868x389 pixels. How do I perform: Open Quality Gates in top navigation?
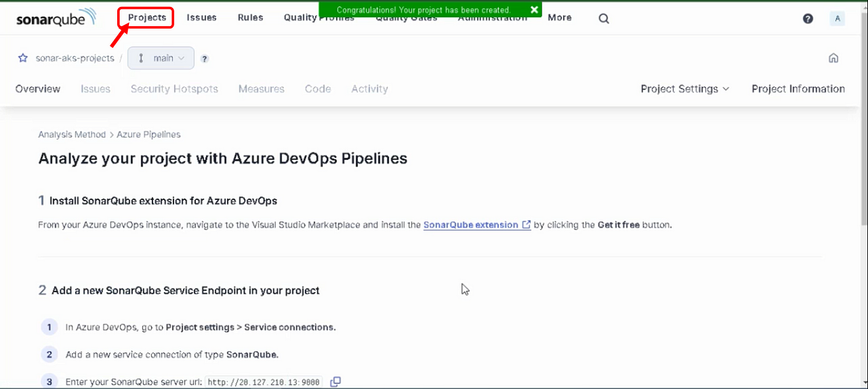(406, 19)
